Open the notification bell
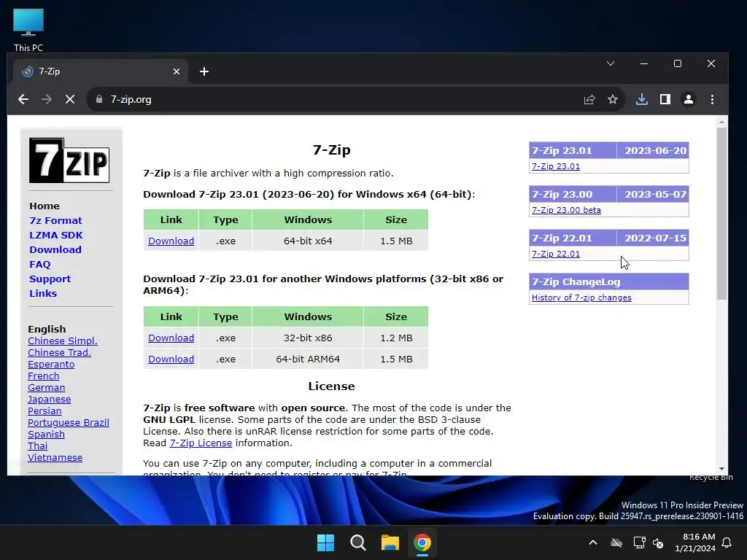747x560 pixels. point(727,542)
